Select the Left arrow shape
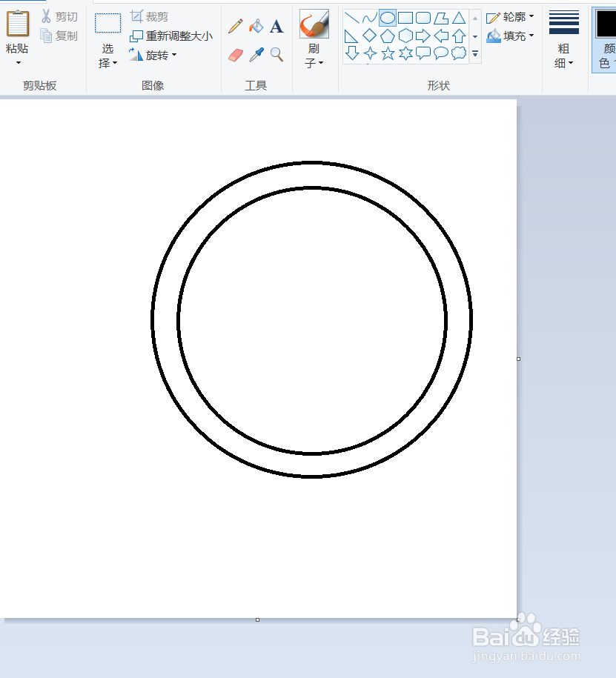 tap(441, 36)
